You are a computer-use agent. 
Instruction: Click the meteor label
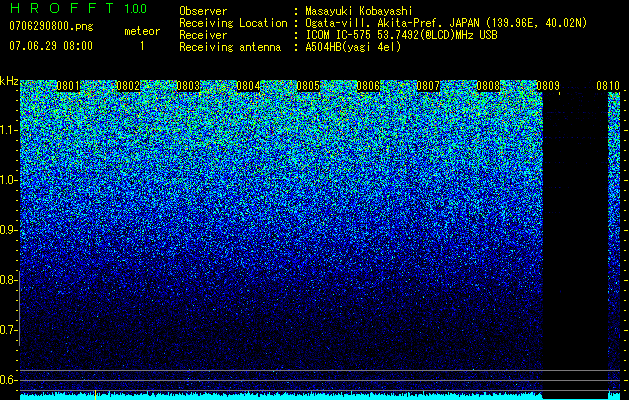(142, 31)
